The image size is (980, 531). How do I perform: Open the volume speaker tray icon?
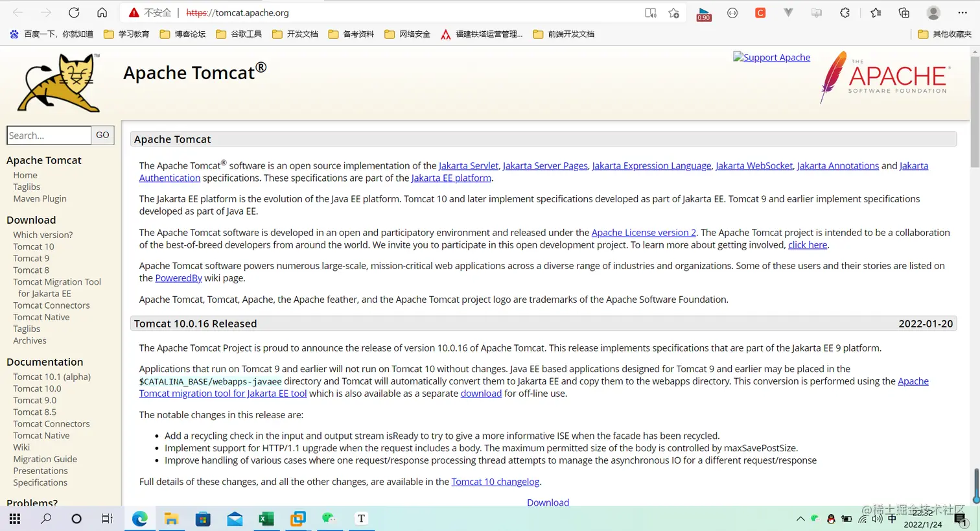coord(877,519)
